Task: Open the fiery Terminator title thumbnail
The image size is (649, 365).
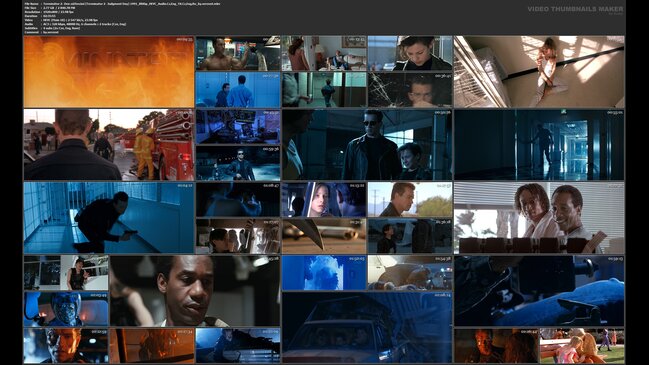Action: pos(109,72)
